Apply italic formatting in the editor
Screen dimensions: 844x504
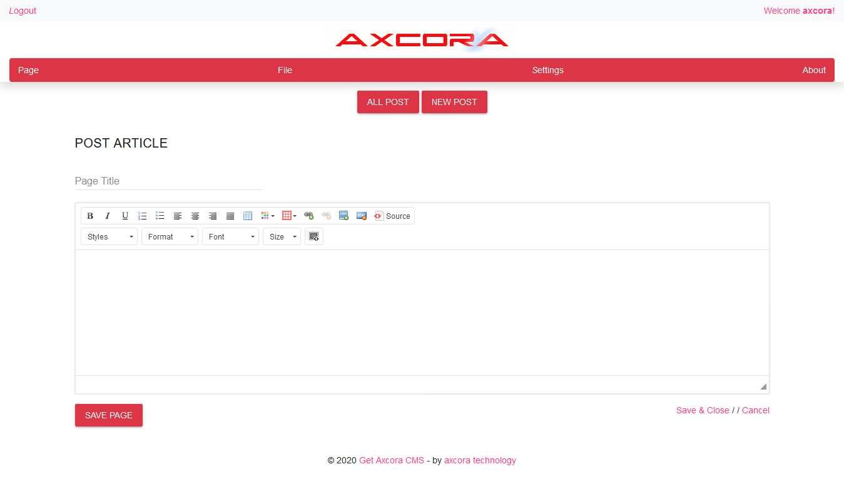coord(108,216)
